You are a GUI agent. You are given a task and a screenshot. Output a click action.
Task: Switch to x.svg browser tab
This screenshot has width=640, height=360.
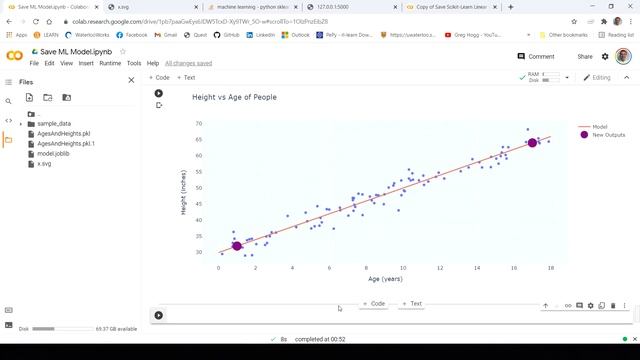pyautogui.click(x=153, y=7)
